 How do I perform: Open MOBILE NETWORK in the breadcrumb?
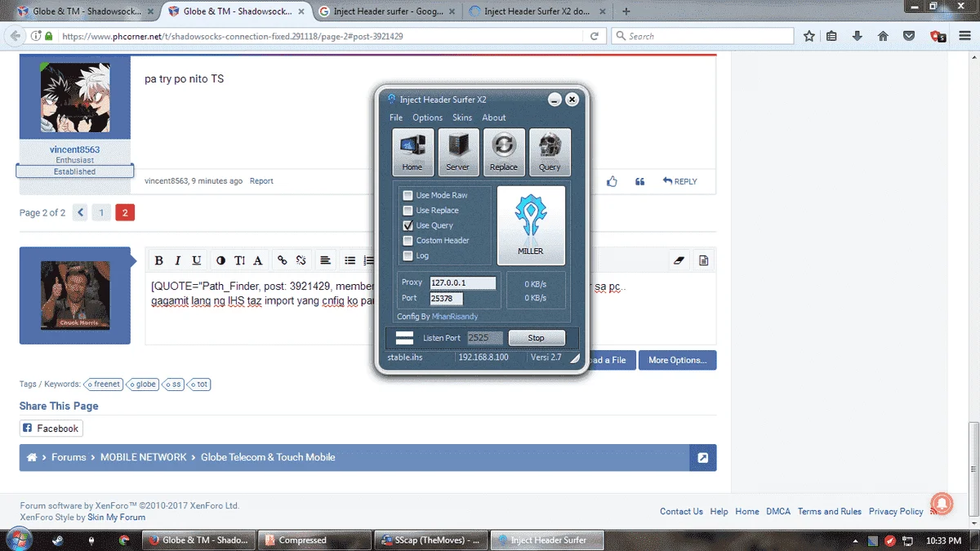point(144,457)
